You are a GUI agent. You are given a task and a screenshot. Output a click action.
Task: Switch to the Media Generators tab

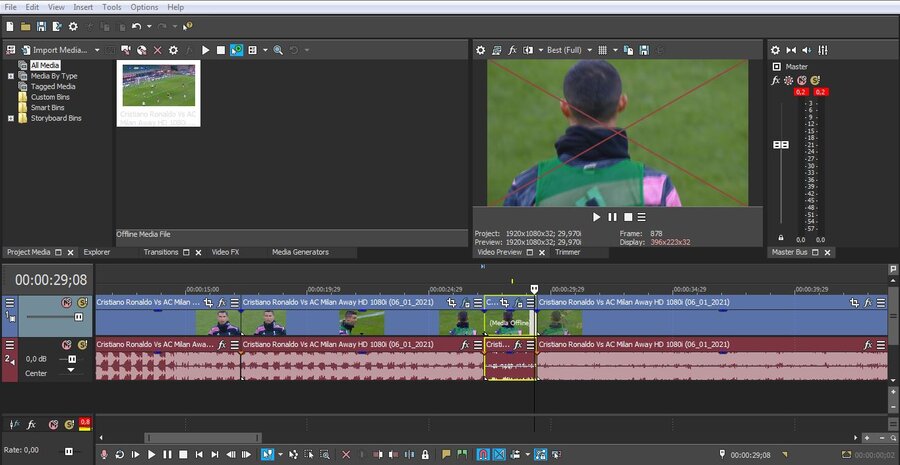pos(300,252)
